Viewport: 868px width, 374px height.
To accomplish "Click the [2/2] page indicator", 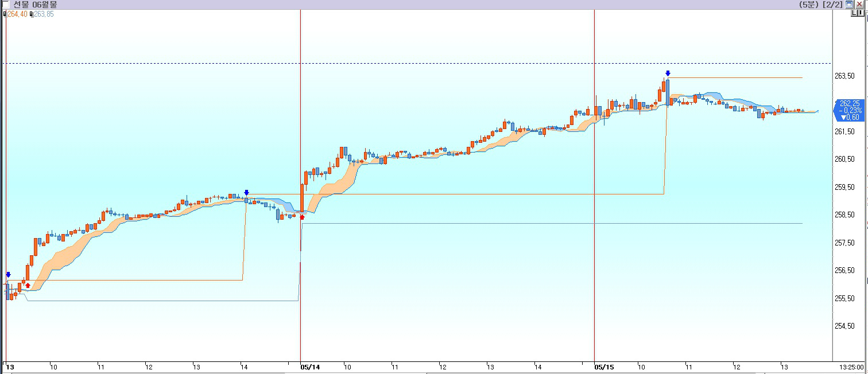I will tap(832, 4).
